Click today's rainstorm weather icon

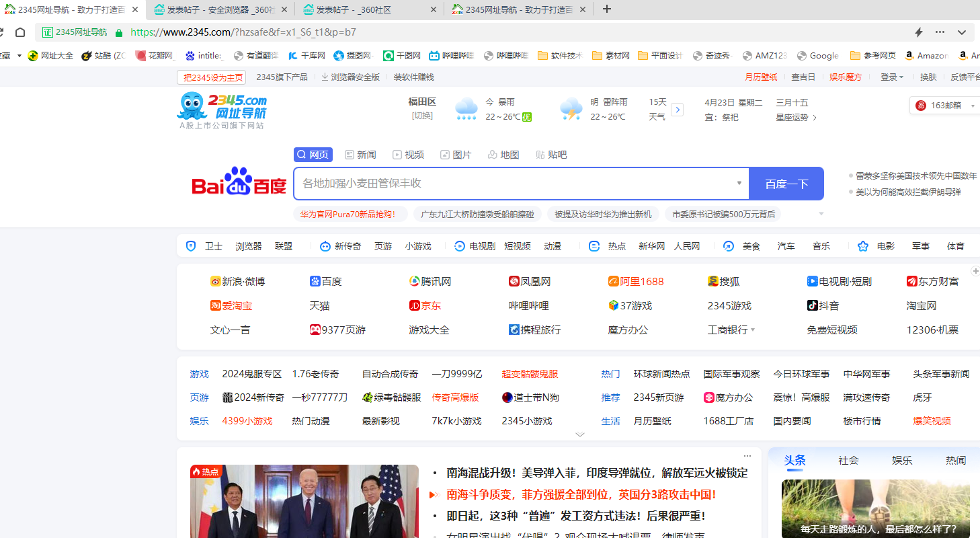466,109
